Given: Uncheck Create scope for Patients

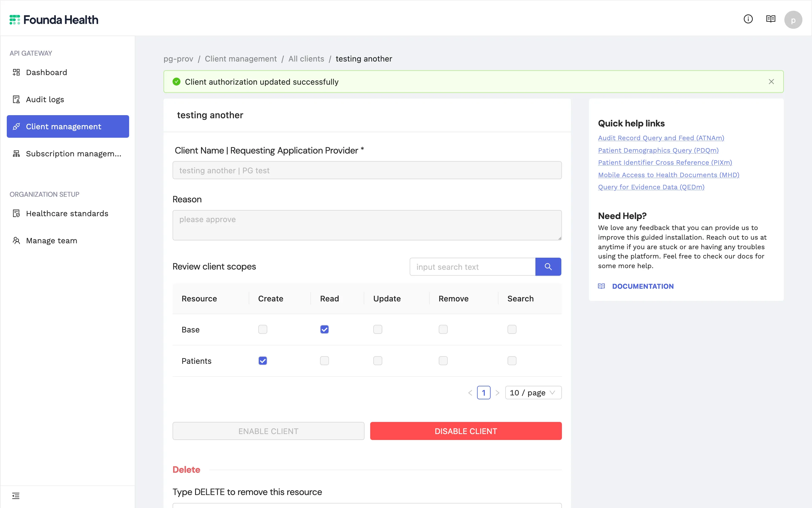Looking at the screenshot, I should [x=263, y=361].
